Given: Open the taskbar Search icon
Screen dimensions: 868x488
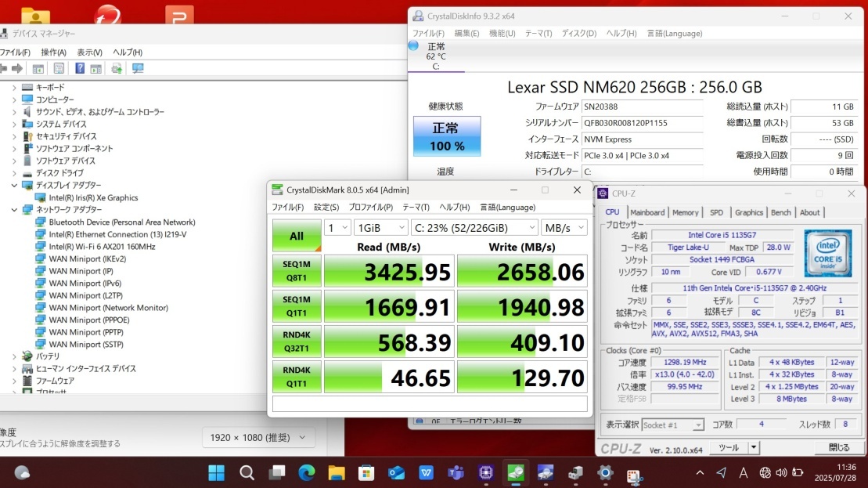Looking at the screenshot, I should 247,472.
